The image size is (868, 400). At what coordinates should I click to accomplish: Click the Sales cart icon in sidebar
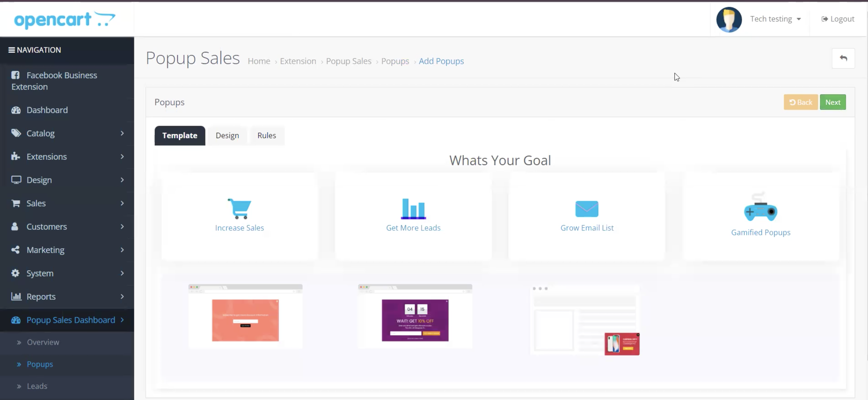point(15,203)
